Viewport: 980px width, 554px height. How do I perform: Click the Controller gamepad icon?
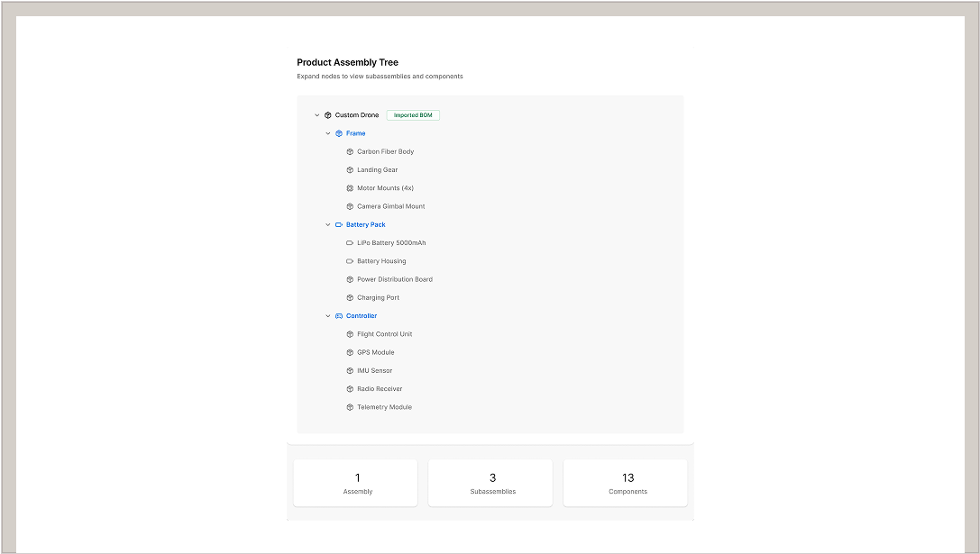pos(339,316)
